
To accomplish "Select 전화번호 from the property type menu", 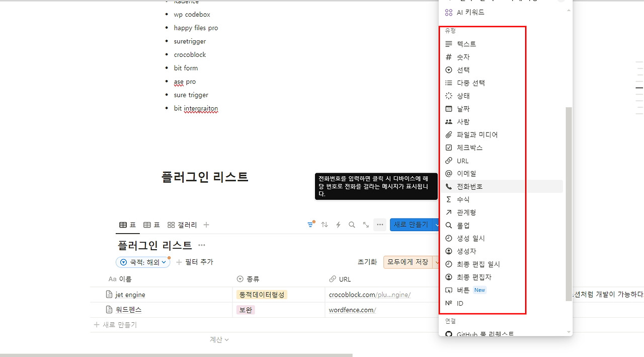I will click(469, 186).
